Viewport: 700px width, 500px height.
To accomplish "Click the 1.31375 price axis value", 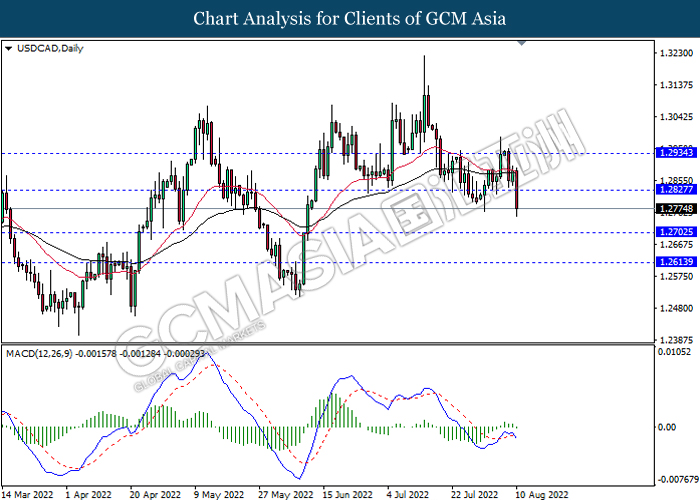I will tap(676, 85).
